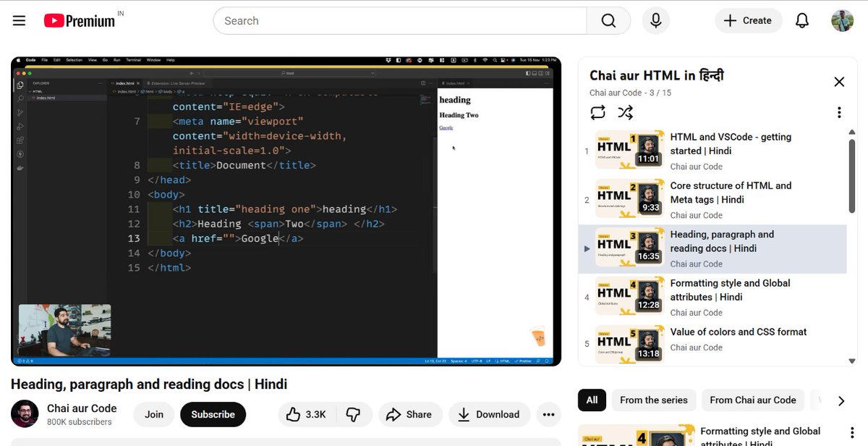
Task: Share the video using the Share icon
Action: point(410,414)
